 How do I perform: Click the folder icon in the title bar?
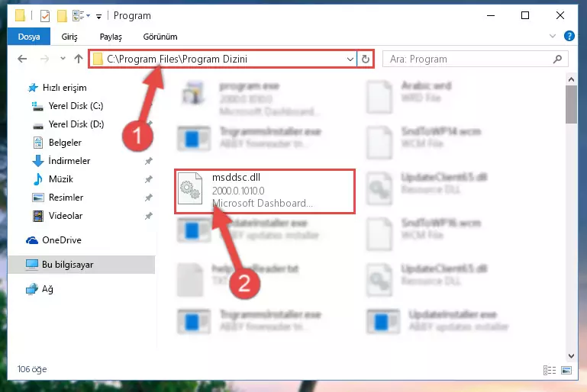pyautogui.click(x=20, y=16)
